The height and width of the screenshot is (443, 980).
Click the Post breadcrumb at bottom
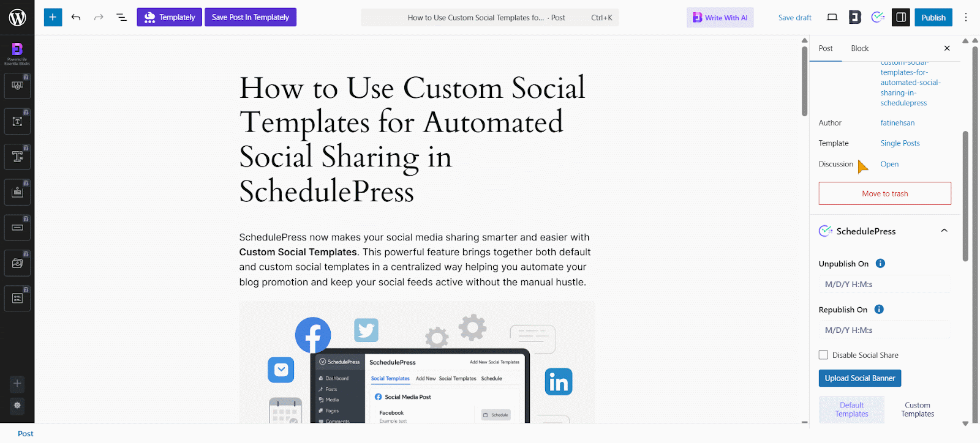[25, 433]
